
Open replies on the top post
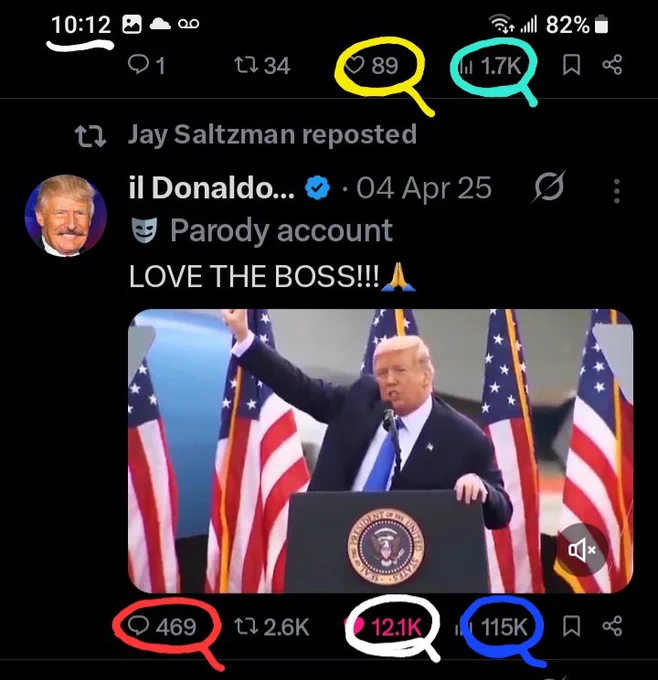(x=147, y=65)
